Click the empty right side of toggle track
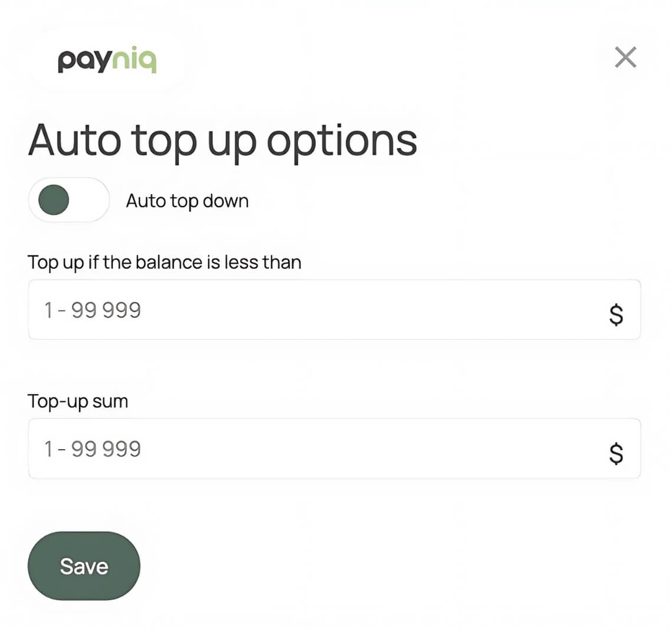The width and height of the screenshot is (672, 632). (90, 200)
